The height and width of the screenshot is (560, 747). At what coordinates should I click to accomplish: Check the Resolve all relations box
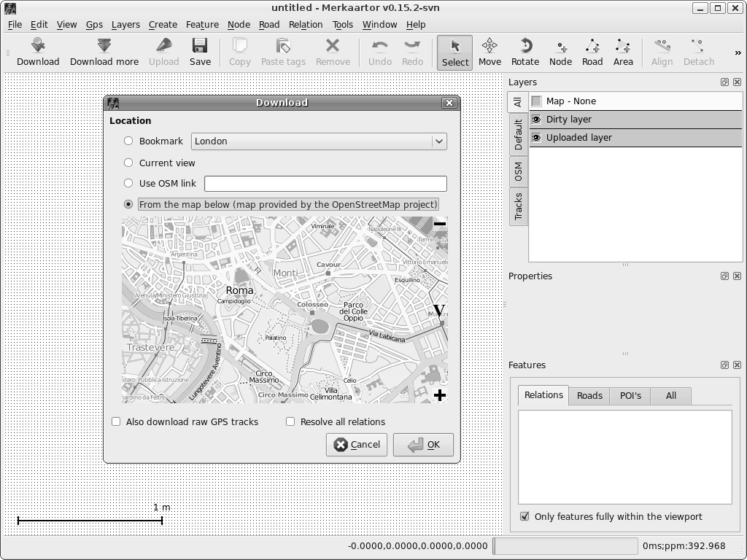click(x=290, y=421)
